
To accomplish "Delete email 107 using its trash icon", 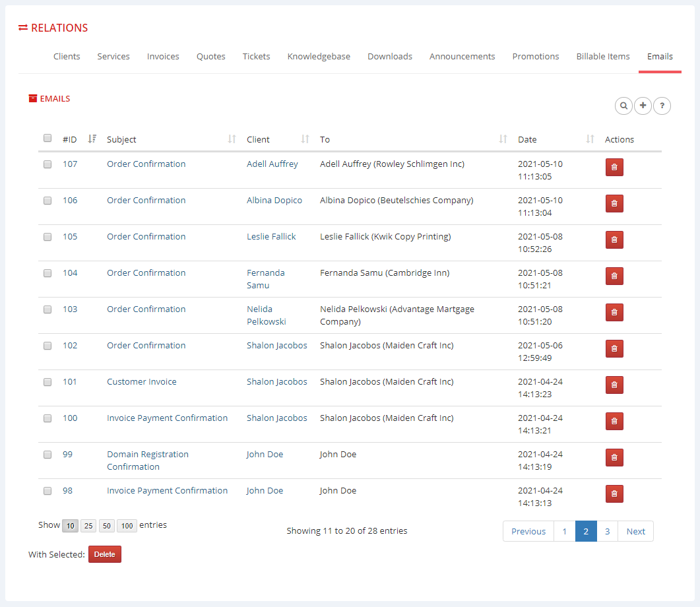I will [x=614, y=167].
